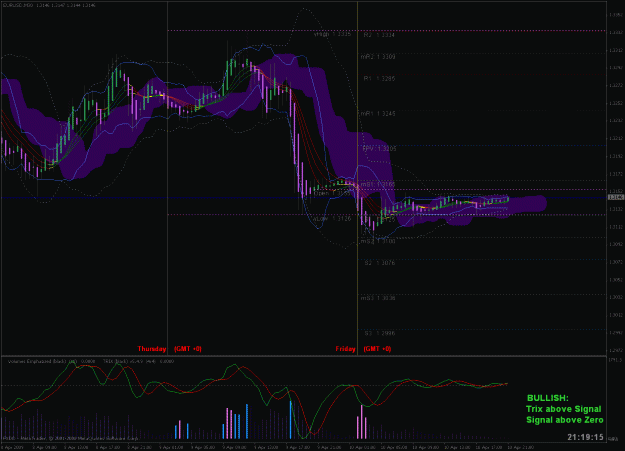Screen dimensions: 625x451
Task: Click the TRIX indicator label
Action: [x=139, y=361]
